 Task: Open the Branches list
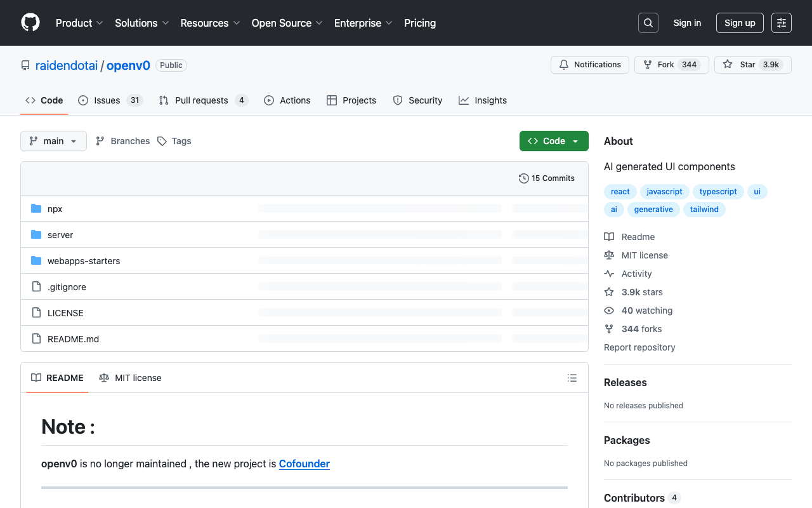pos(122,141)
